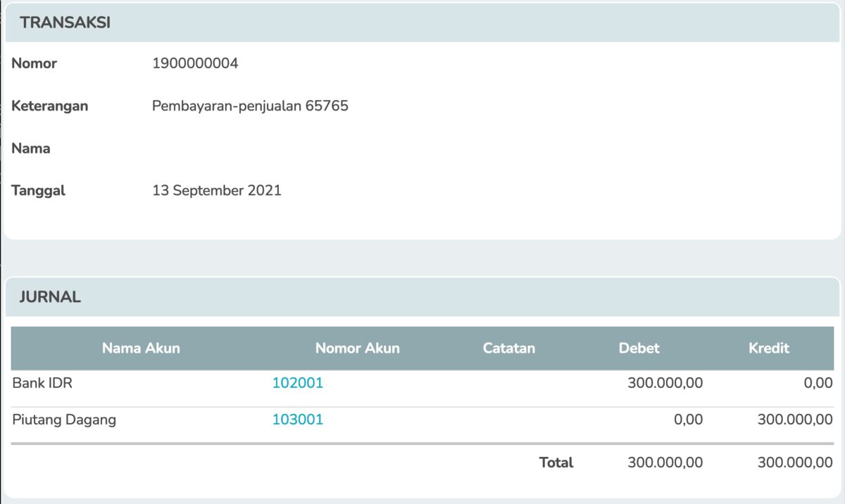This screenshot has width=845, height=504.
Task: Click the Nomor Akun column header
Action: pyautogui.click(x=357, y=348)
